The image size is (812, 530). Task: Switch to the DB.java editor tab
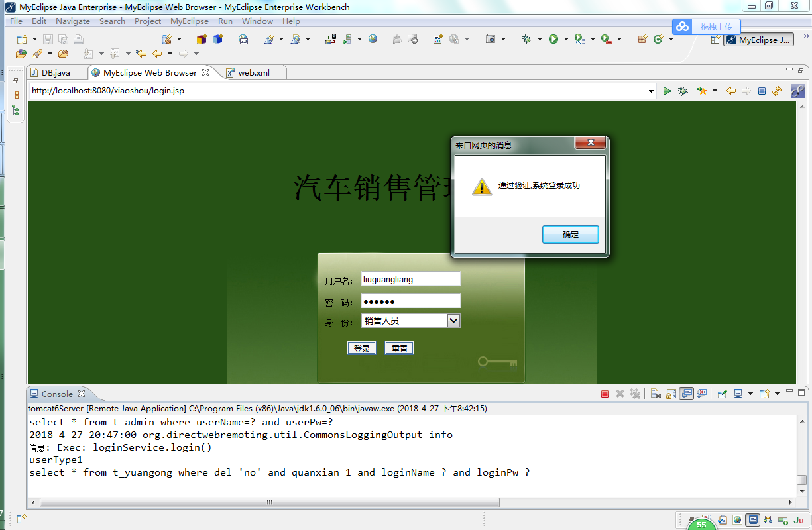(x=56, y=73)
